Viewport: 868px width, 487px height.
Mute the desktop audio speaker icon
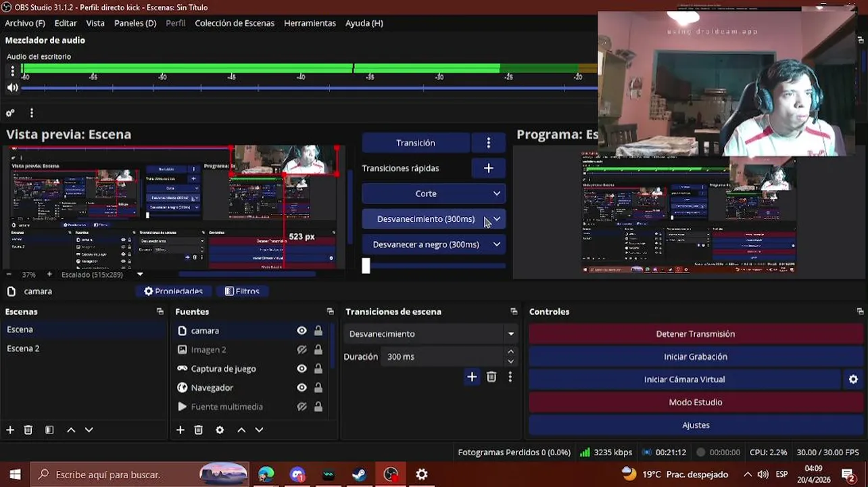click(12, 88)
